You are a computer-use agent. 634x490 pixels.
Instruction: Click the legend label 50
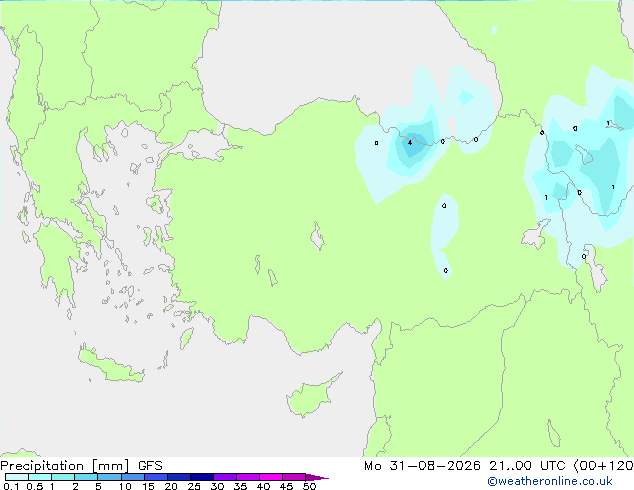tap(309, 486)
